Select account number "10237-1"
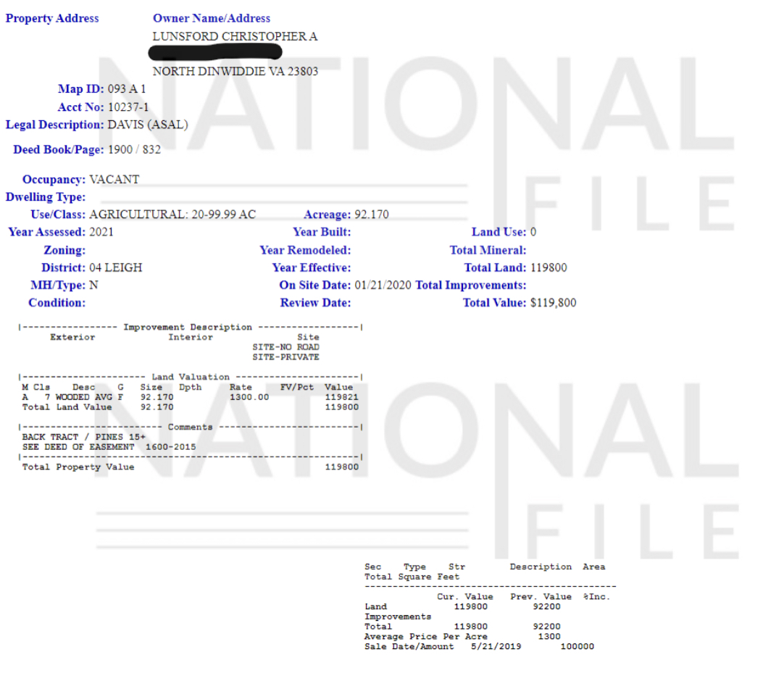 click(128, 107)
